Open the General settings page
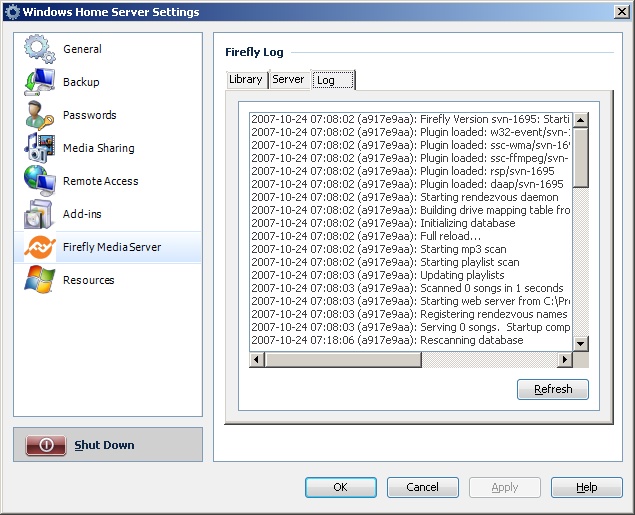 pyautogui.click(x=108, y=49)
